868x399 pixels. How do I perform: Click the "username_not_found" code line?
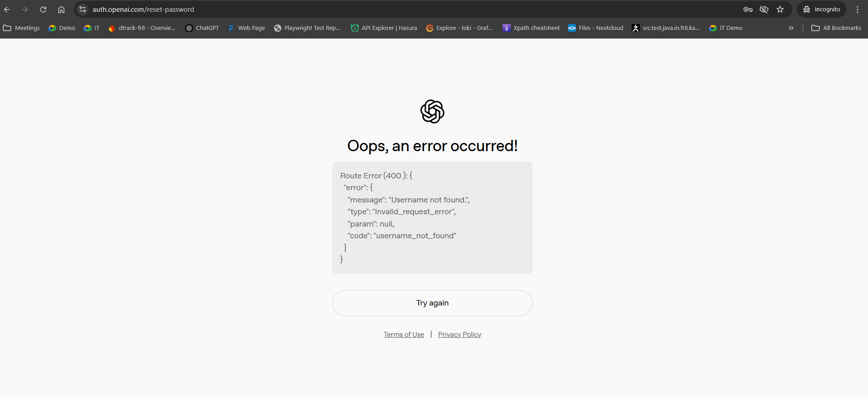point(402,236)
